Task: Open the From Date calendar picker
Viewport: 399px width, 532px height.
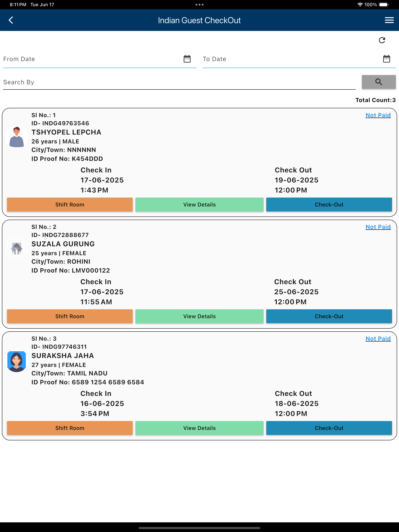Action: coord(187,59)
